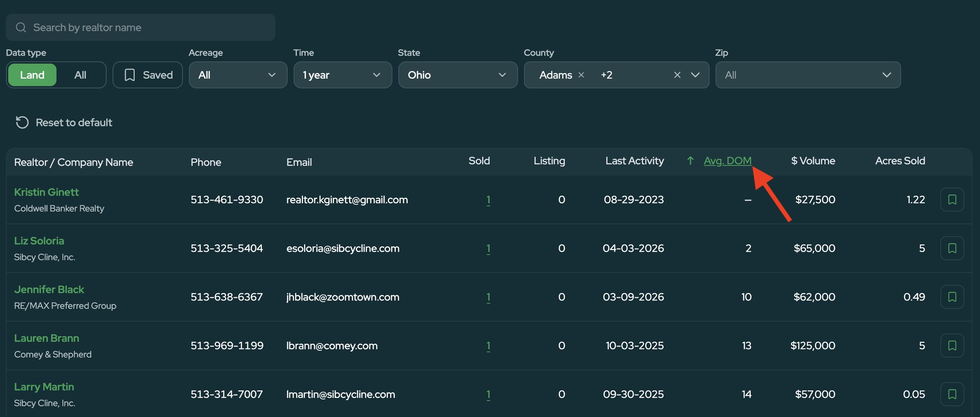Click last activity date 08-29-2023

click(x=634, y=200)
